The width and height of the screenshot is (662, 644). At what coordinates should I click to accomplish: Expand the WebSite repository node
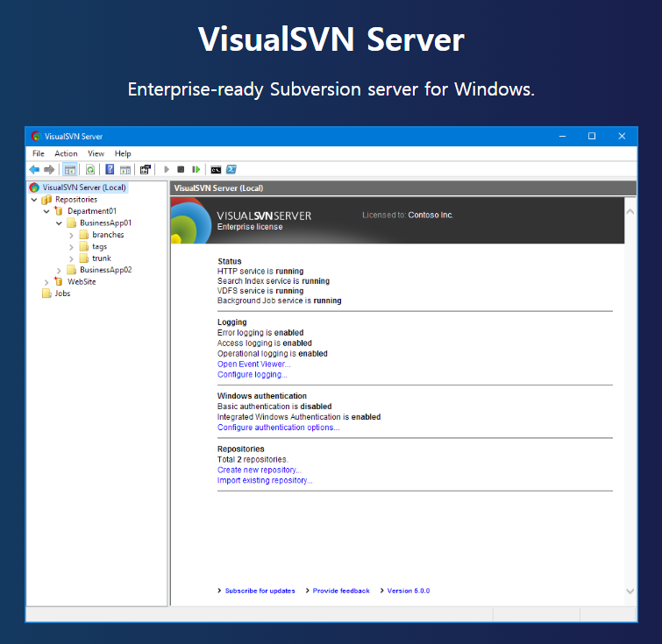pyautogui.click(x=46, y=282)
